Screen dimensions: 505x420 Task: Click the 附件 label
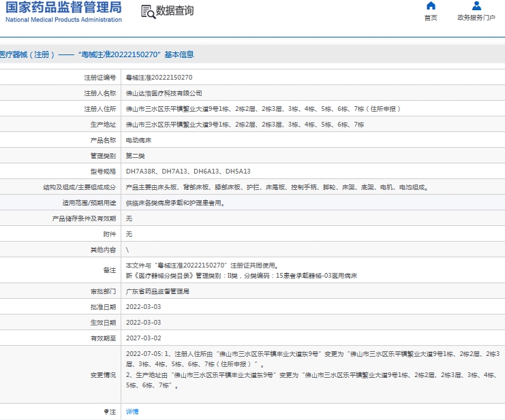(110, 234)
